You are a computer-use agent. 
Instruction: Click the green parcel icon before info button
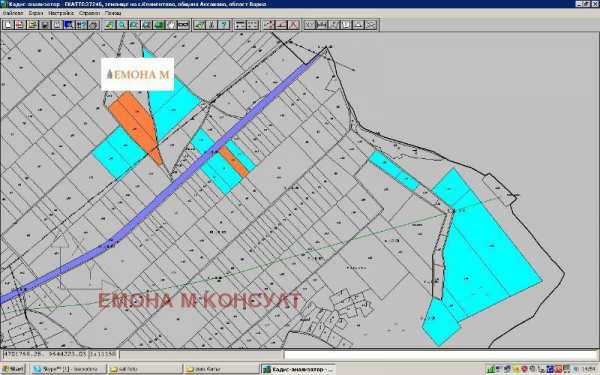point(199,25)
